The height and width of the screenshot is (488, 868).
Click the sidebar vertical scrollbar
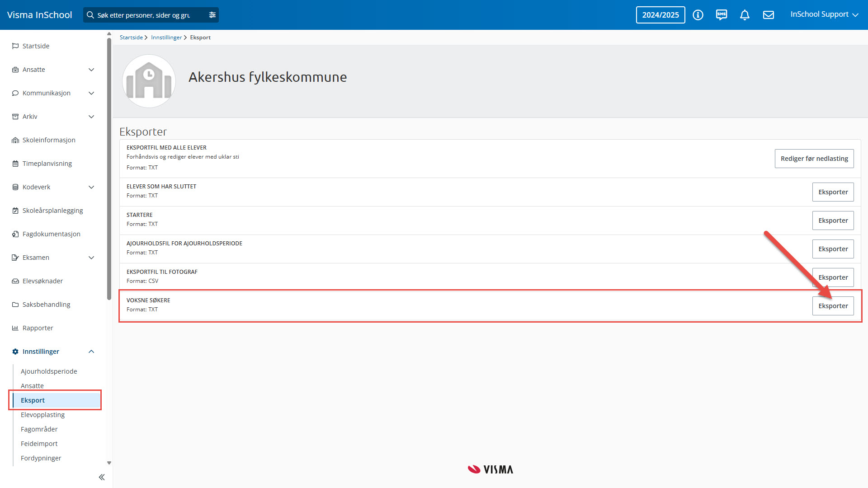109,168
